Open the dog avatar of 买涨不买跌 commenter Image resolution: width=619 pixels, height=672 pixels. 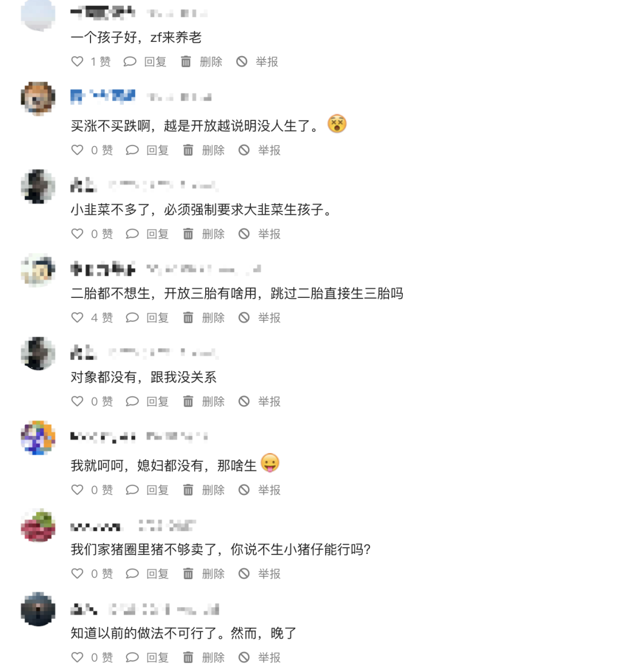coord(38,99)
